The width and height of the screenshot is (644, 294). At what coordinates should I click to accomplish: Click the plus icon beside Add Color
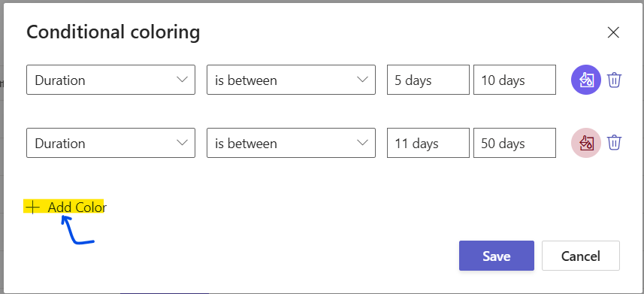(x=32, y=208)
